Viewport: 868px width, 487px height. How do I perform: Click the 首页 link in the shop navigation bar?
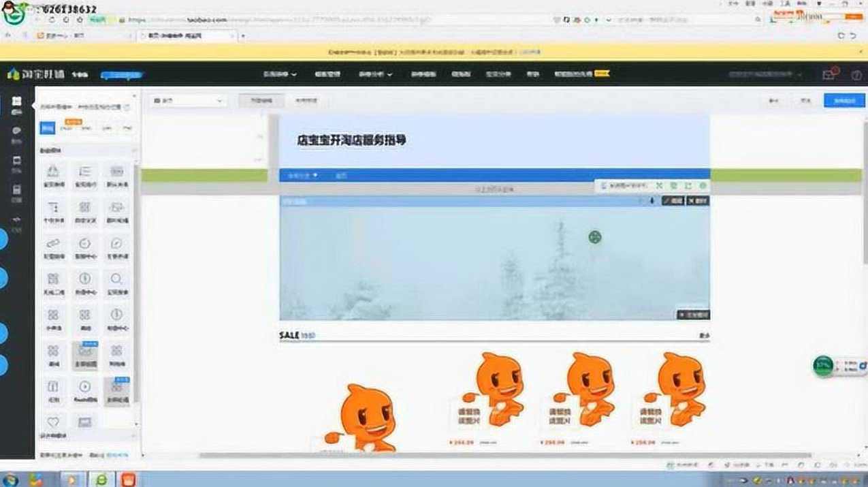point(341,176)
